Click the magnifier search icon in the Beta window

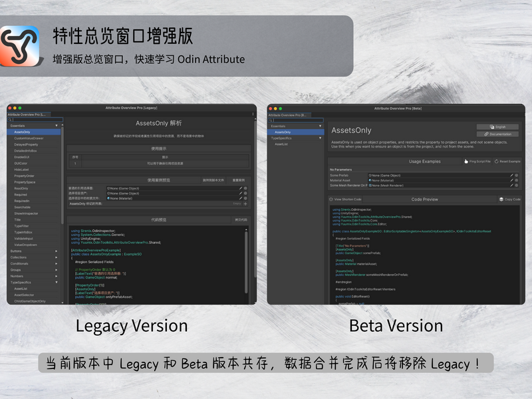[x=271, y=120]
